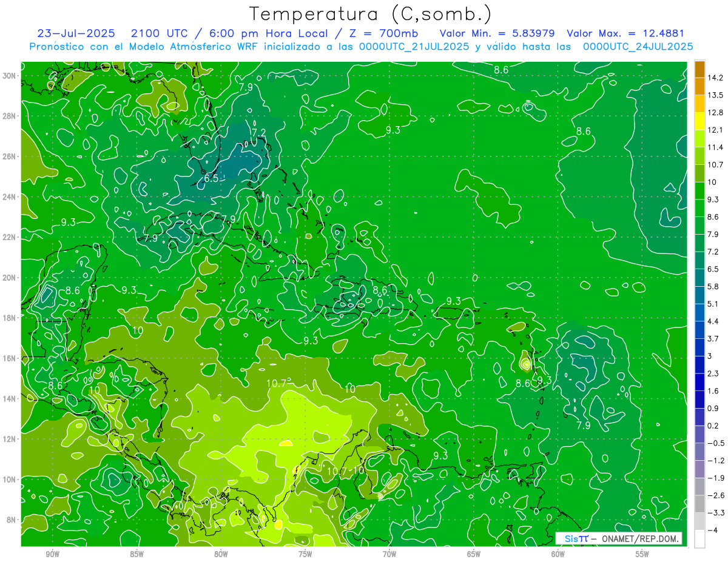The image size is (728, 562).
Task: Click the '12.1' color scale label
Action: click(x=715, y=129)
